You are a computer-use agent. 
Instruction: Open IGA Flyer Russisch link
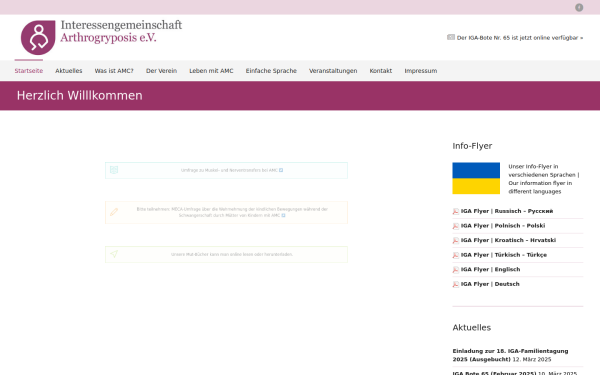(507, 211)
